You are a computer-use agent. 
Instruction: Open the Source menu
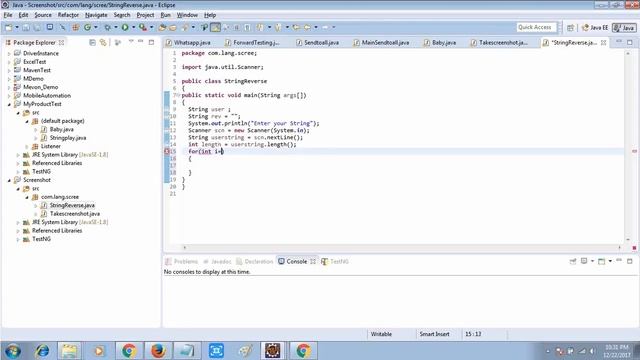pos(43,15)
